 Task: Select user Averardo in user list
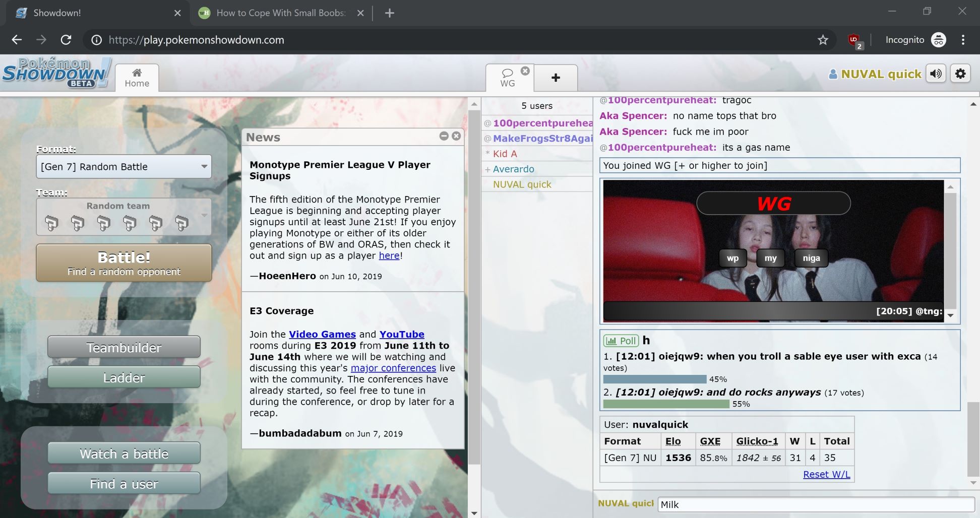pos(537,169)
